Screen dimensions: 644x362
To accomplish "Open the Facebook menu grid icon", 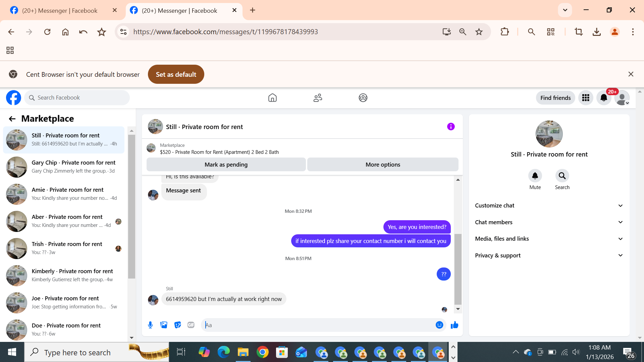I will coord(586,98).
